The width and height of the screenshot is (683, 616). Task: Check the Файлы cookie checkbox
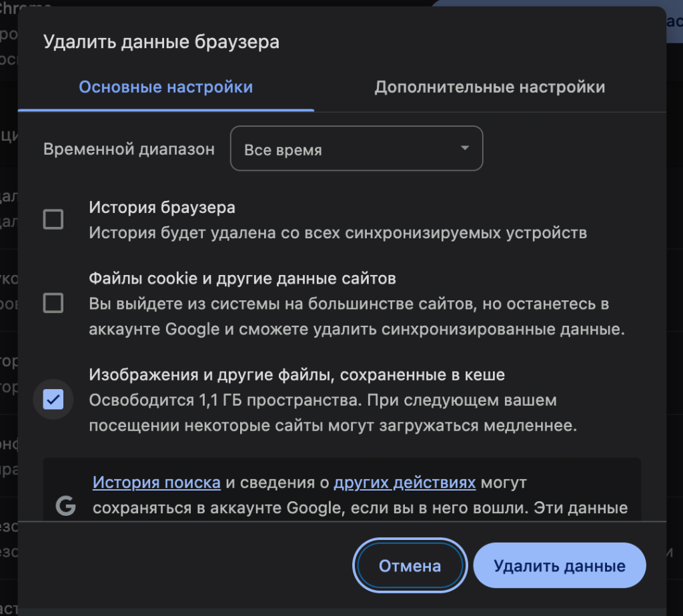[x=53, y=303]
